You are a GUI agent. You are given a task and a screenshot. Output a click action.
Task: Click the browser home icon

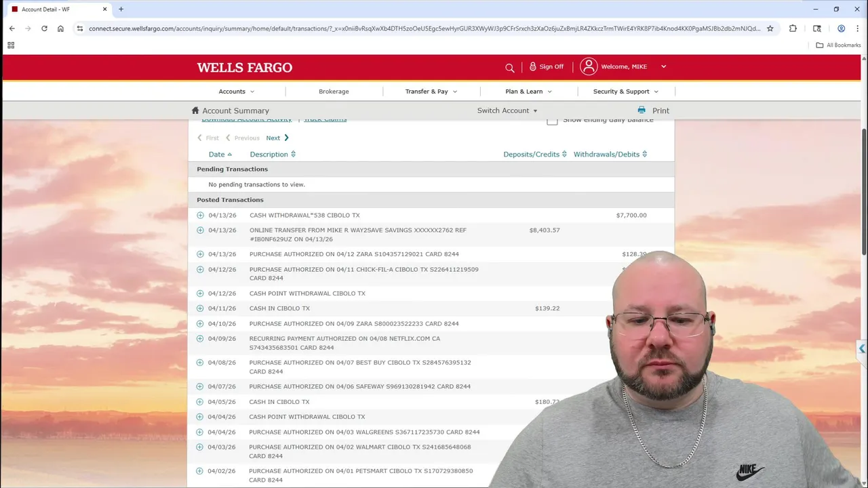point(60,28)
